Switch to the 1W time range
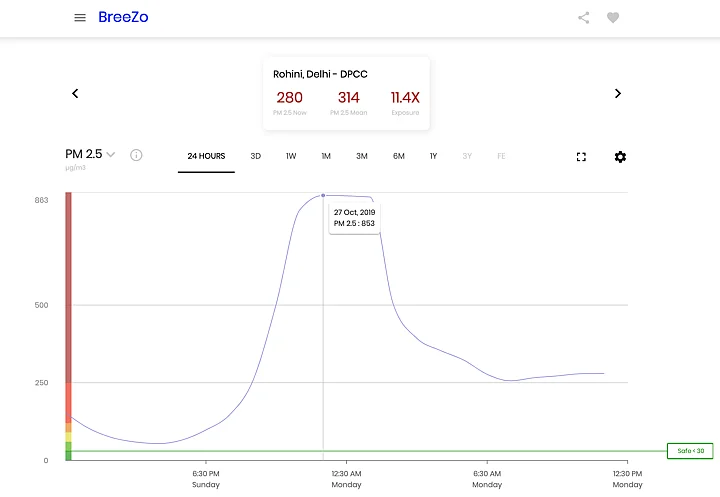Viewport: 720px width, 497px height. click(291, 156)
